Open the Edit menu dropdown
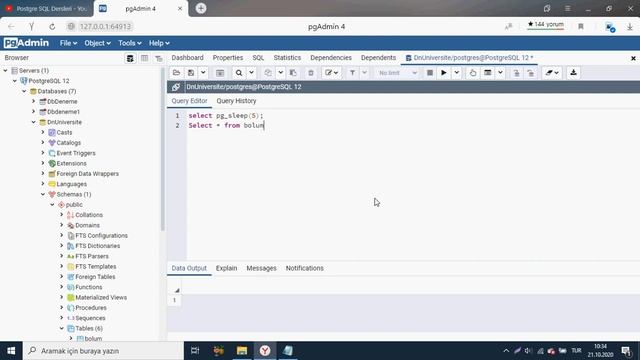Image resolution: width=640 pixels, height=360 pixels. pos(331,73)
